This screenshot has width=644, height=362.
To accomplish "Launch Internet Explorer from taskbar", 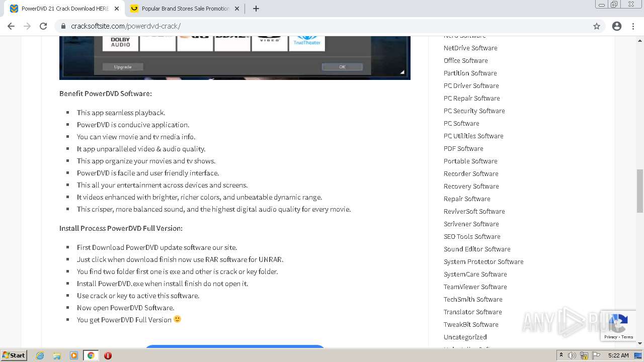I will click(40, 355).
